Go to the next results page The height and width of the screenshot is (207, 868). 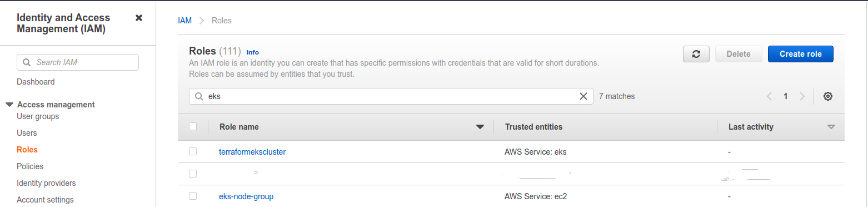click(x=802, y=96)
